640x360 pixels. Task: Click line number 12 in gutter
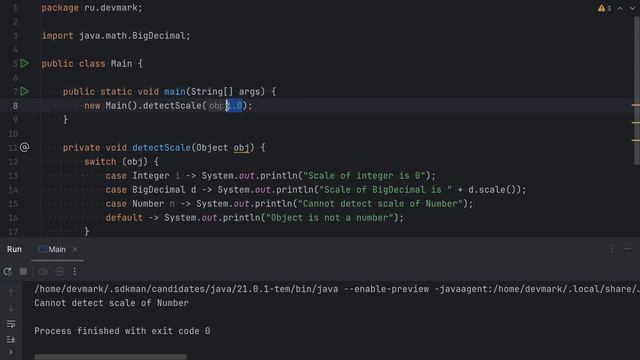click(13, 162)
